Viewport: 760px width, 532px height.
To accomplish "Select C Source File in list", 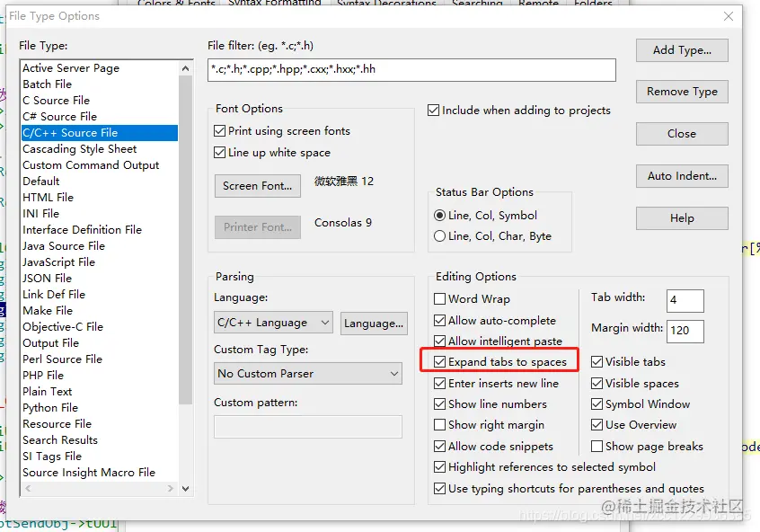I will (x=100, y=101).
